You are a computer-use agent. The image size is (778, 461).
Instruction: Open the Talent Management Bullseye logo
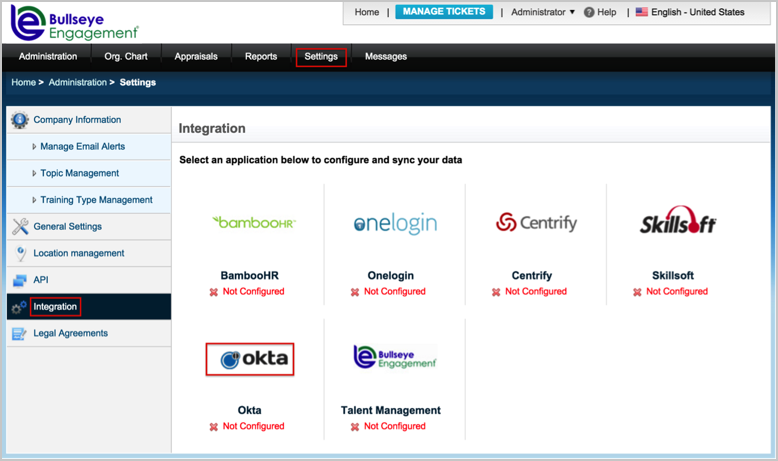[x=395, y=359]
